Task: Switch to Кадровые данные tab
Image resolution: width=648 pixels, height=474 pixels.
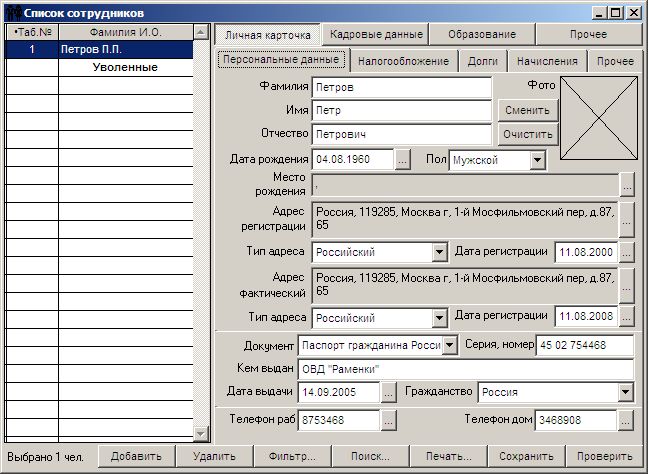Action: [376, 34]
